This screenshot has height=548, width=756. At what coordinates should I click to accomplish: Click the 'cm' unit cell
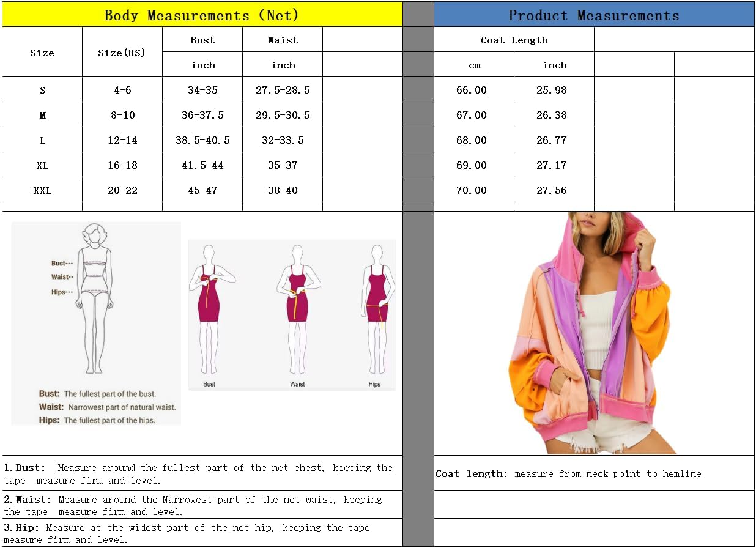click(x=474, y=65)
